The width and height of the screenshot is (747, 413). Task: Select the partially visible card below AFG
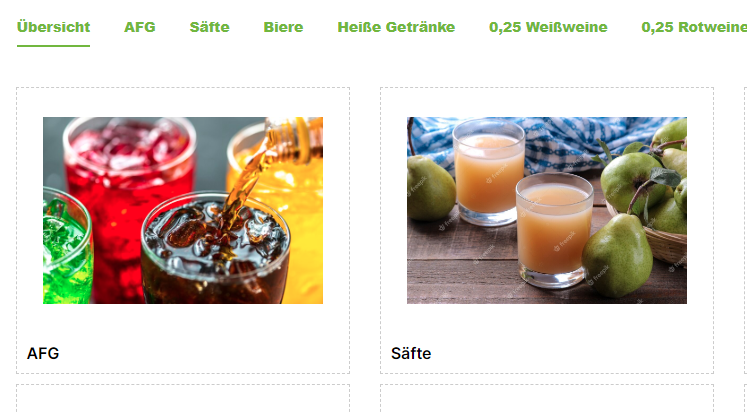[183, 399]
